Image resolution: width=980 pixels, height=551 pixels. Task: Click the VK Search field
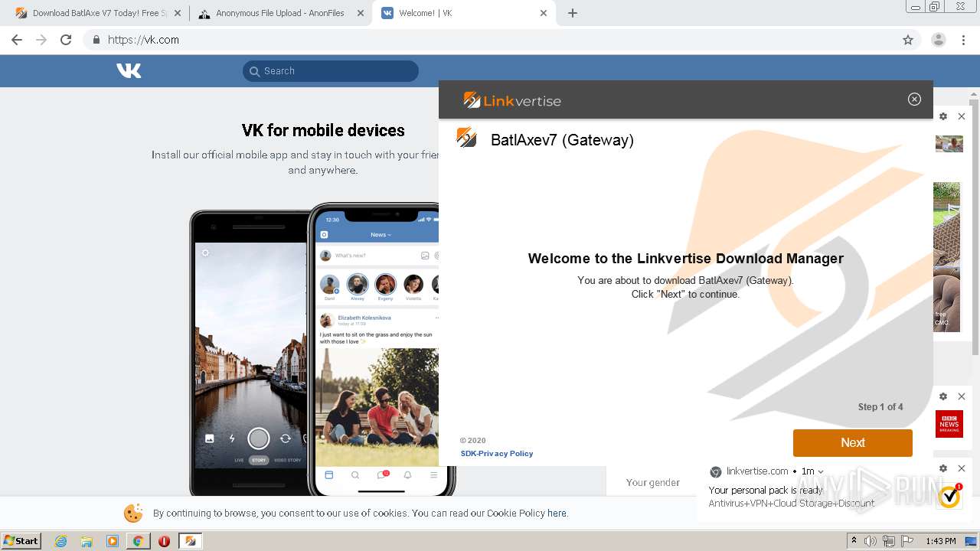[x=331, y=71]
